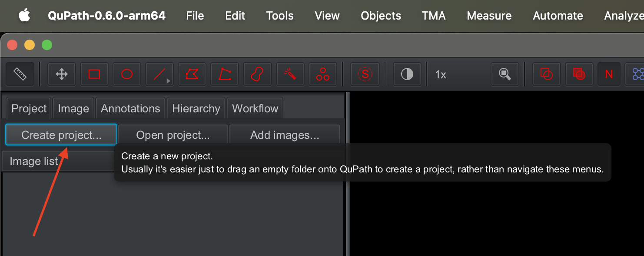Screen dimensions: 644x256
Task: Select the Polyline annotation tool
Action: (225, 74)
